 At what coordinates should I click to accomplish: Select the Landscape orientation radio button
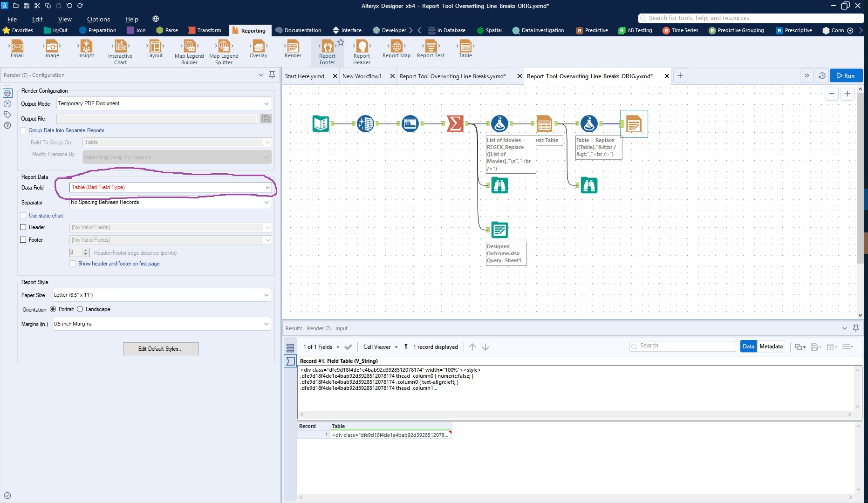tap(80, 309)
